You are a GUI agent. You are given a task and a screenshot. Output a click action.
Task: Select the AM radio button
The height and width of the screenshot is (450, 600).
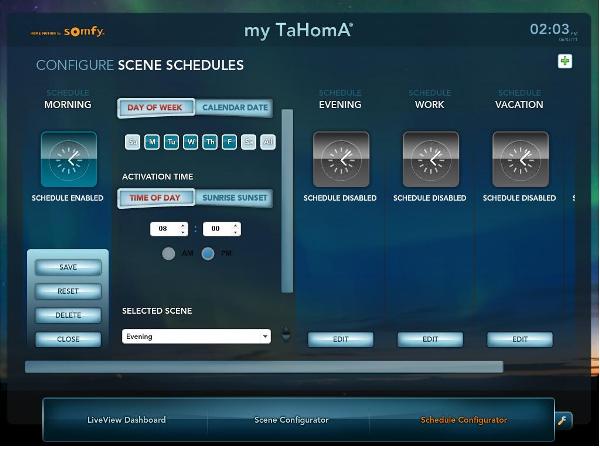click(x=168, y=253)
